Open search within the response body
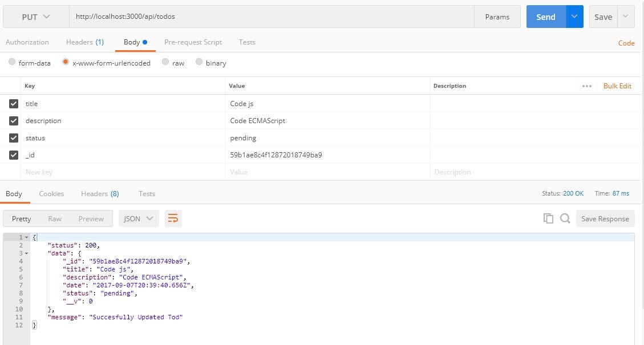 coord(564,218)
